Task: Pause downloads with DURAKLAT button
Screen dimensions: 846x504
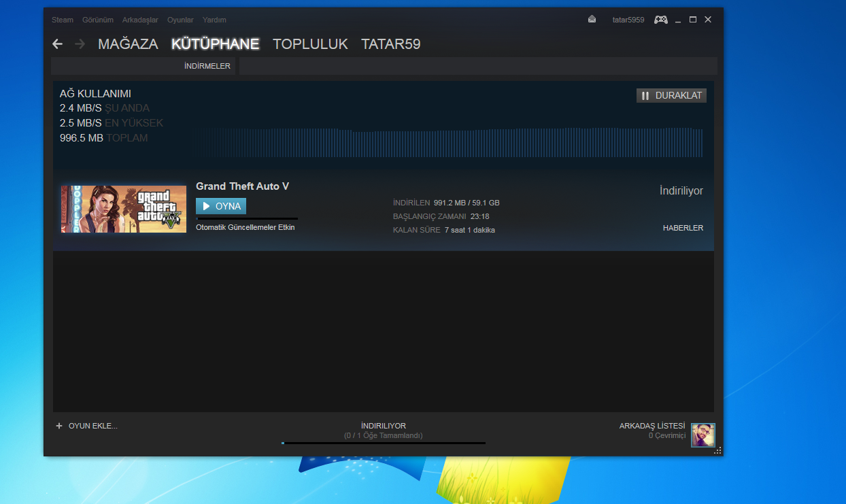Action: (x=671, y=96)
